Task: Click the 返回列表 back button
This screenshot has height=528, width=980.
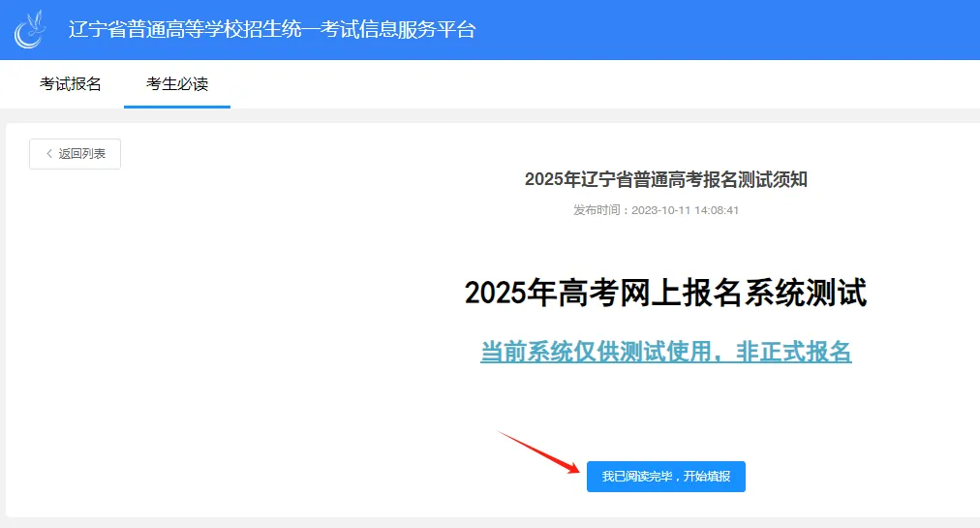Action: click(x=75, y=154)
